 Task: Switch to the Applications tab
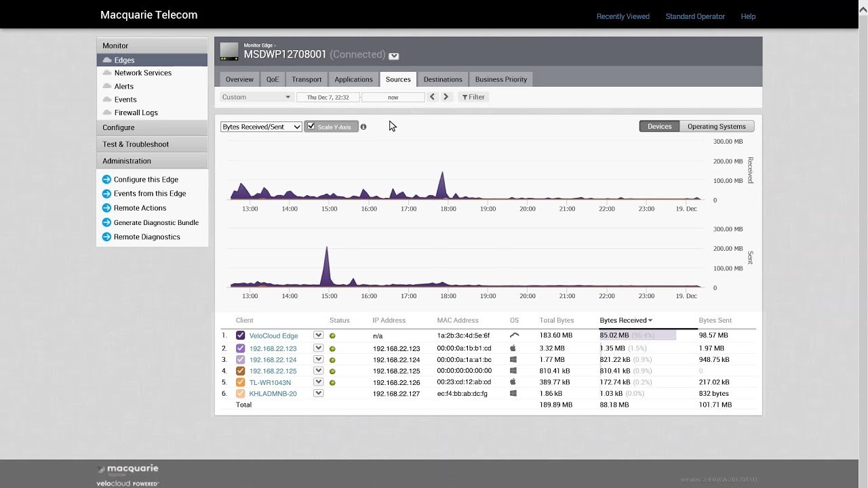pyautogui.click(x=353, y=79)
